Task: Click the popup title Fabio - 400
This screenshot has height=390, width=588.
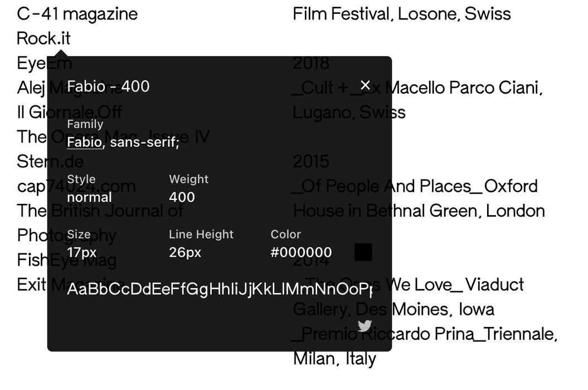Action: [108, 86]
